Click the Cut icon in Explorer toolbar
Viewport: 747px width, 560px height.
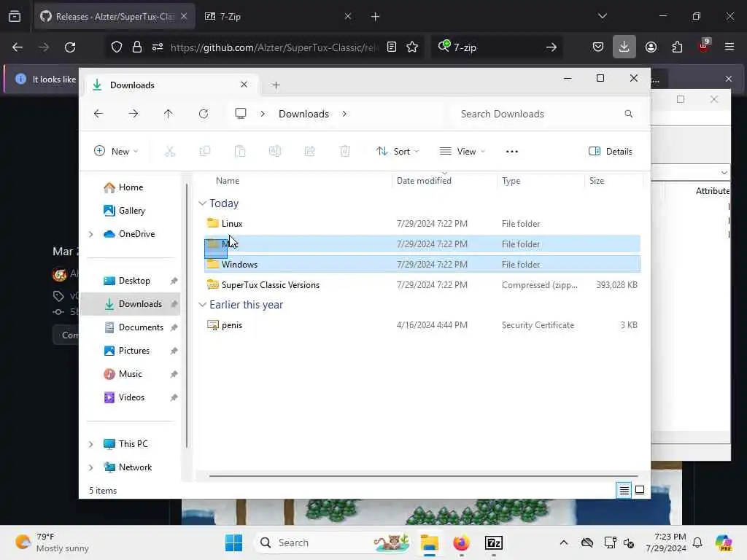click(169, 152)
